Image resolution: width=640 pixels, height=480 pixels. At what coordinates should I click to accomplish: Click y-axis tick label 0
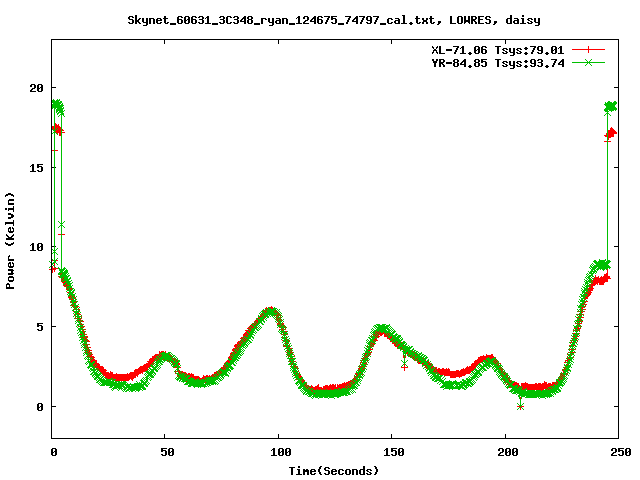[40, 407]
